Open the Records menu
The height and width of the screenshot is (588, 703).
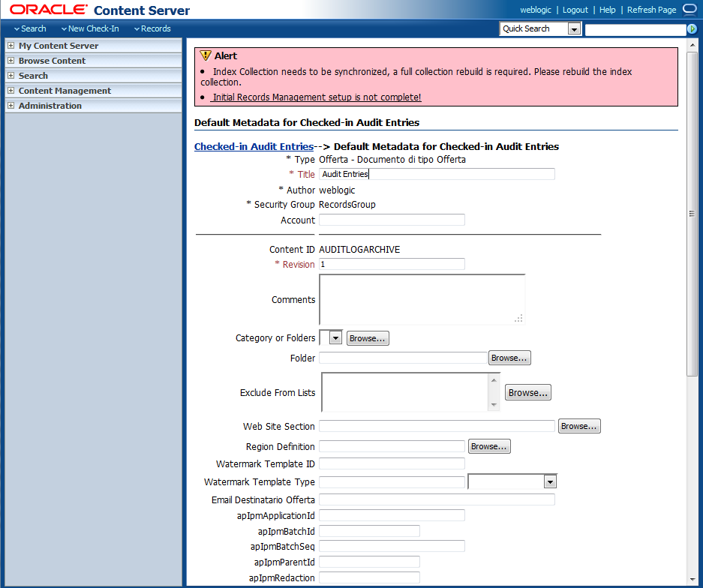click(x=153, y=28)
